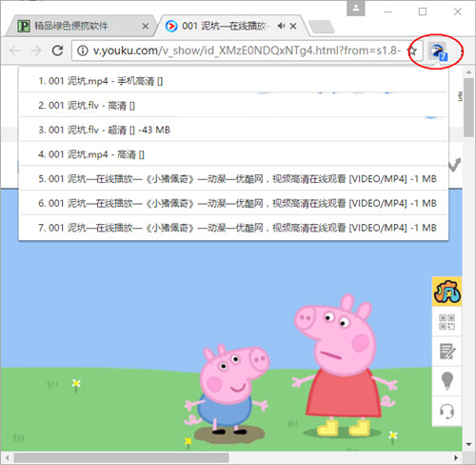Click the QR code sidebar icon
This screenshot has height=465, width=476.
pos(446,321)
